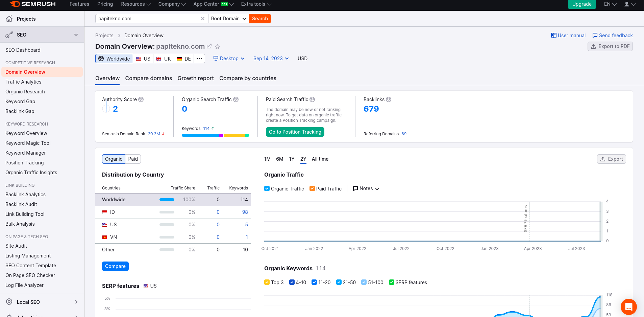The height and width of the screenshot is (317, 644).
Task: Click the ID traffic share bar
Action: (x=167, y=212)
